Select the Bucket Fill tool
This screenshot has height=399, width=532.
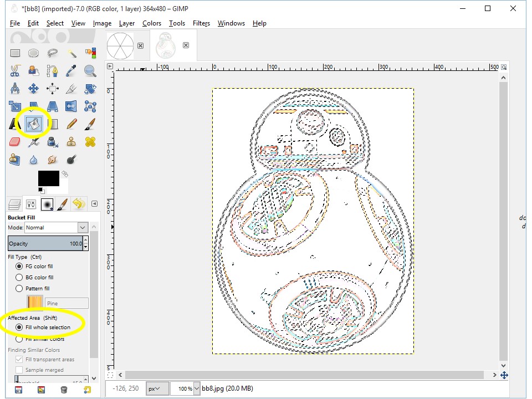click(x=34, y=124)
